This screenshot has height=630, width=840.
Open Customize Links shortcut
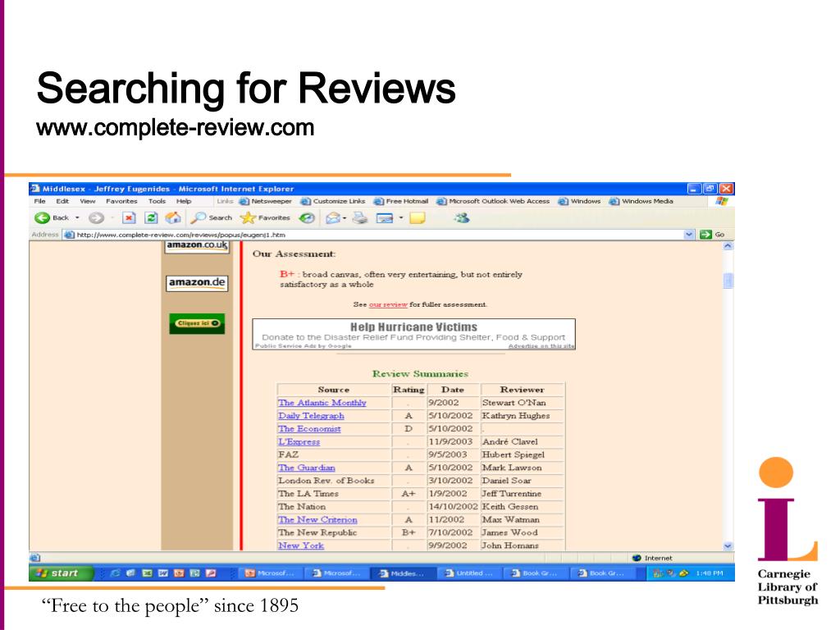pyautogui.click(x=333, y=202)
